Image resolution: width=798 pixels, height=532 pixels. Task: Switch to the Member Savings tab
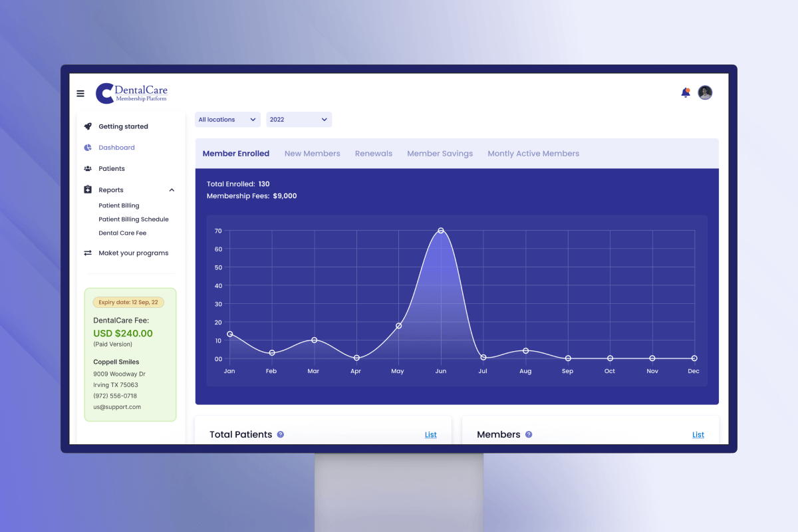pos(440,154)
